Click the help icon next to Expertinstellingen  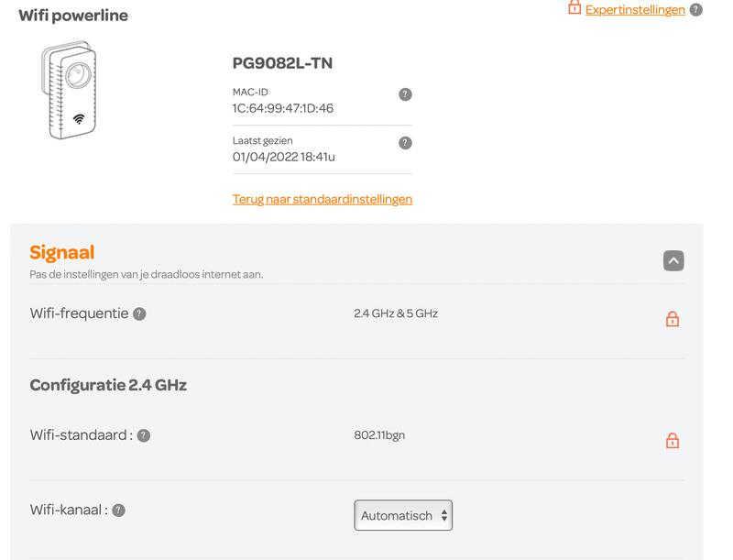(695, 9)
